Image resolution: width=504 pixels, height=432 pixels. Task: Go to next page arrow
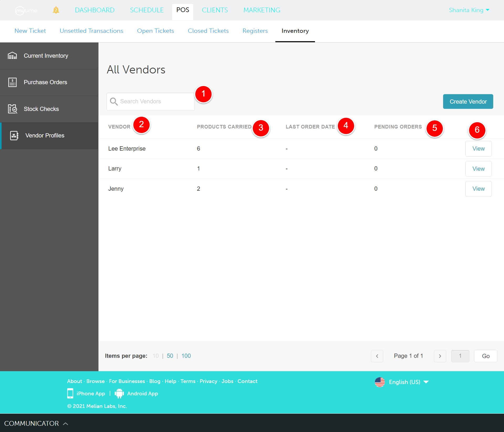[x=440, y=356]
